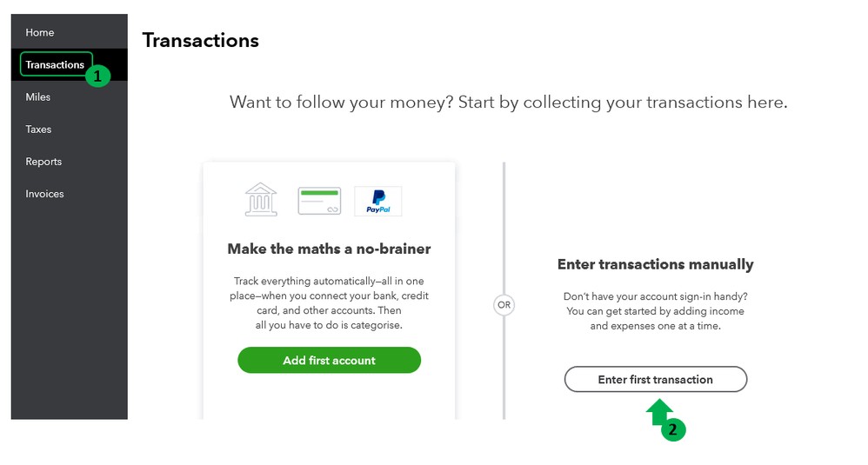Select Transactions in the sidebar
This screenshot has width=868, height=465.
pyautogui.click(x=54, y=65)
